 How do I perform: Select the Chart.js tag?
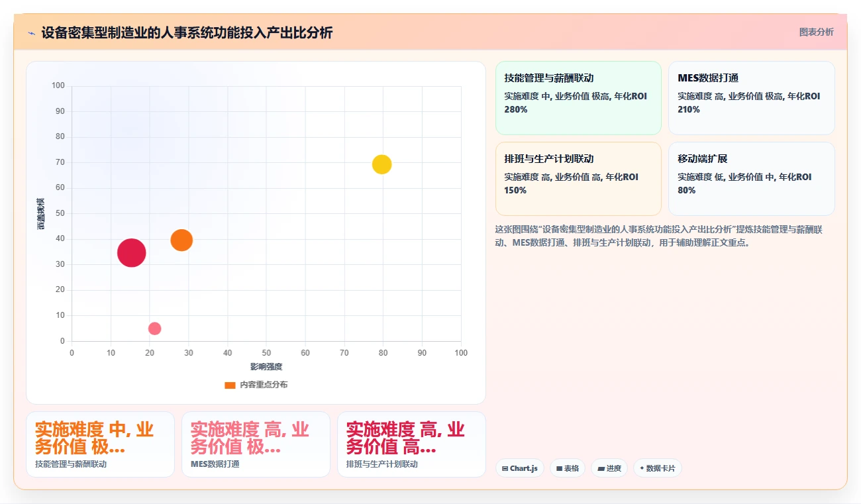tap(520, 468)
